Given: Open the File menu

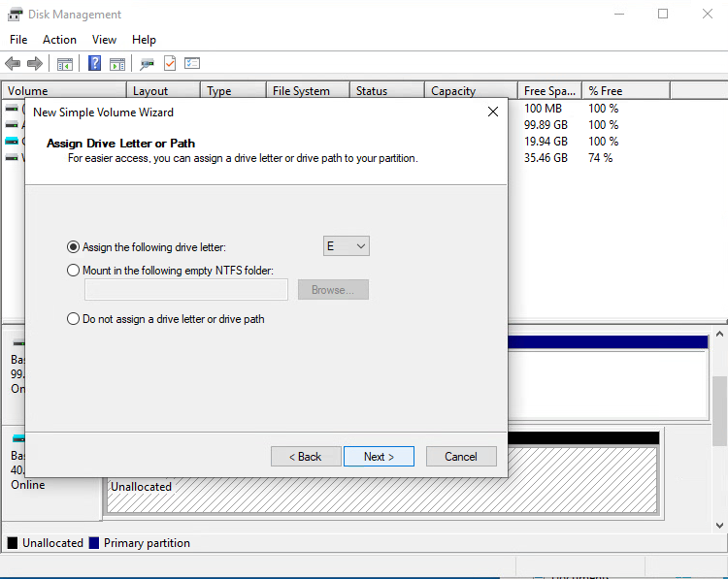Looking at the screenshot, I should (18, 40).
